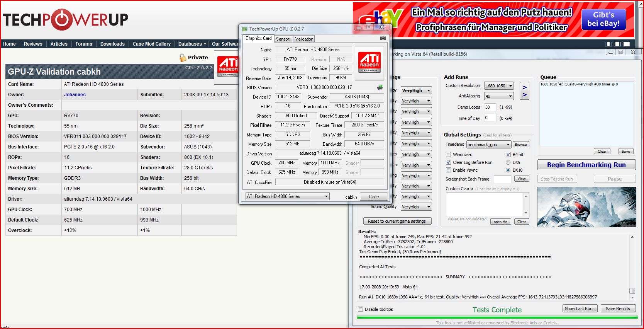
Task: Click the ATI Radeon logo inside GPU-Z window
Action: click(x=369, y=63)
